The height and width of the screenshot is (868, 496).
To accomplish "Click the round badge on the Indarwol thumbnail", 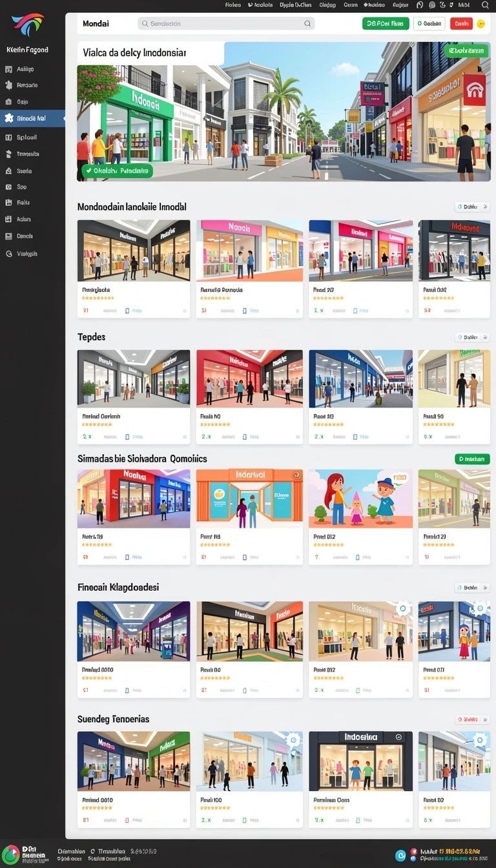I will (x=296, y=475).
